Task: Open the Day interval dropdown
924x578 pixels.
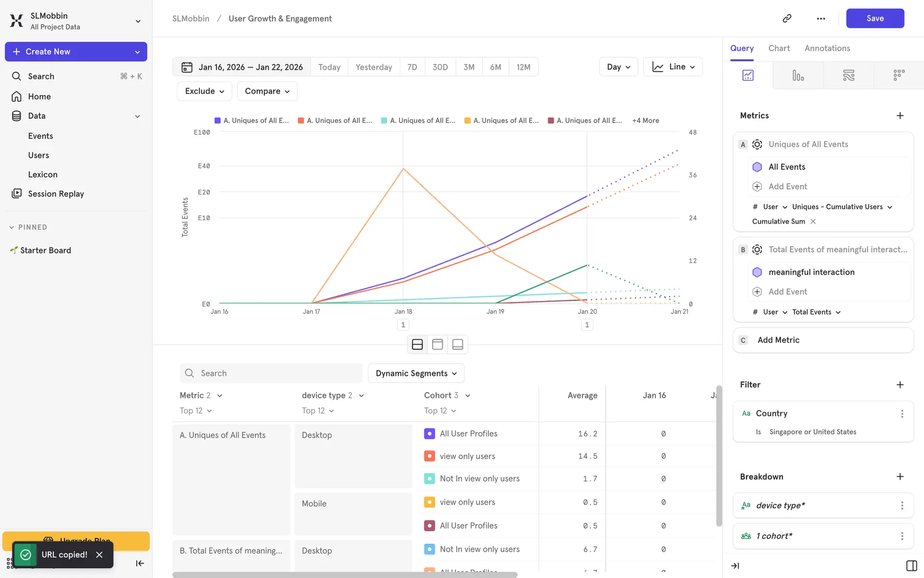Action: pos(618,67)
